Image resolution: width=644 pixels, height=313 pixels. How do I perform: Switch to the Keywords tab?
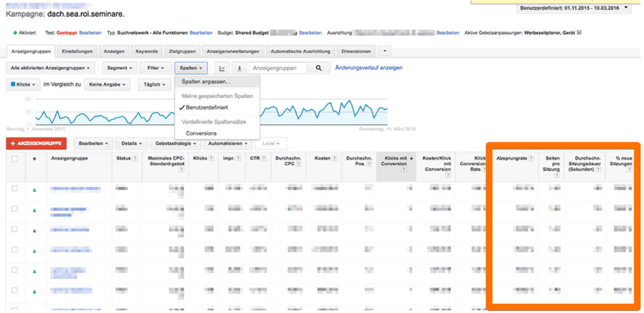pos(146,51)
